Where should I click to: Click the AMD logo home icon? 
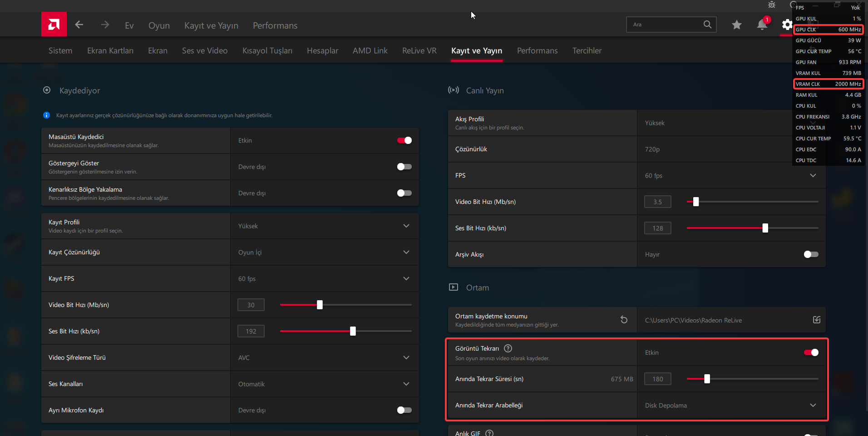[x=54, y=25]
